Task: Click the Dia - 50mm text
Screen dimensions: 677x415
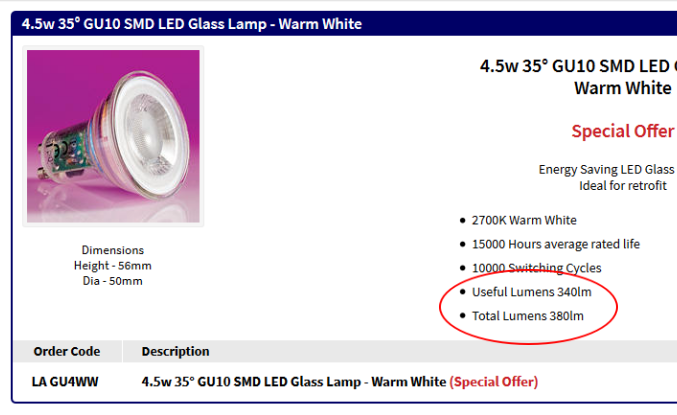Action: [113, 281]
